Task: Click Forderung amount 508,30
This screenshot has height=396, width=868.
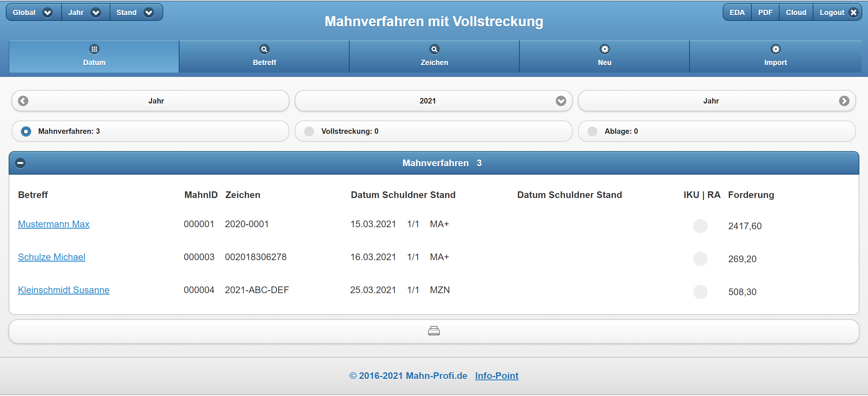Action: [742, 292]
